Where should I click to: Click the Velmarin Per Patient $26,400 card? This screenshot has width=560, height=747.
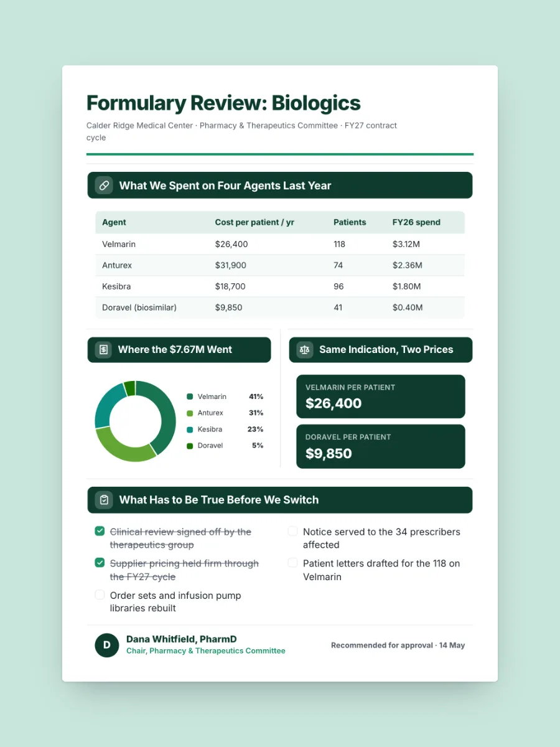point(380,397)
